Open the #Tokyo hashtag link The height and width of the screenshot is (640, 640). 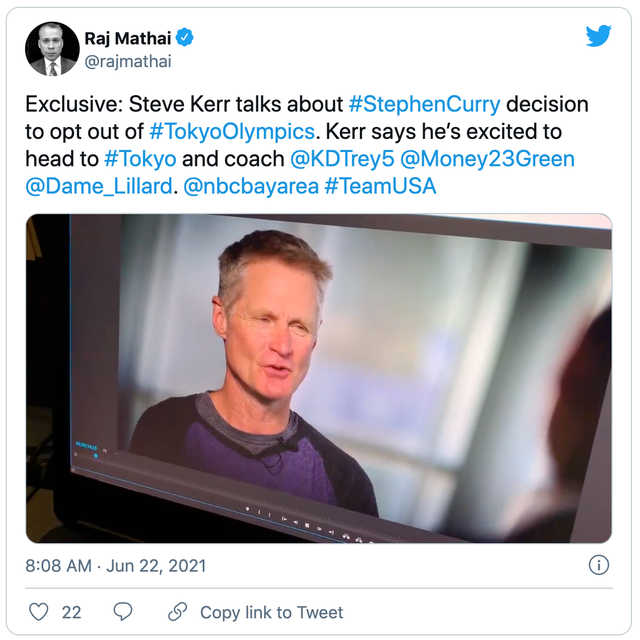coord(140,159)
